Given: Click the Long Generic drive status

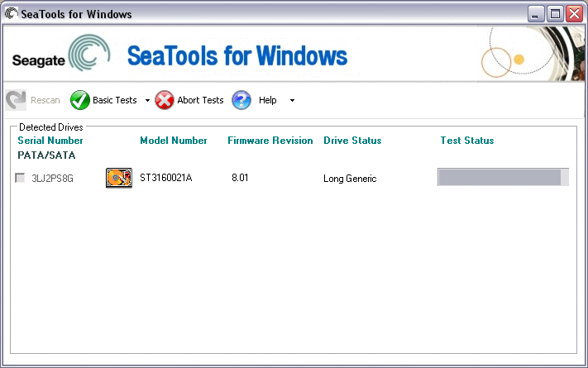Looking at the screenshot, I should pyautogui.click(x=350, y=179).
